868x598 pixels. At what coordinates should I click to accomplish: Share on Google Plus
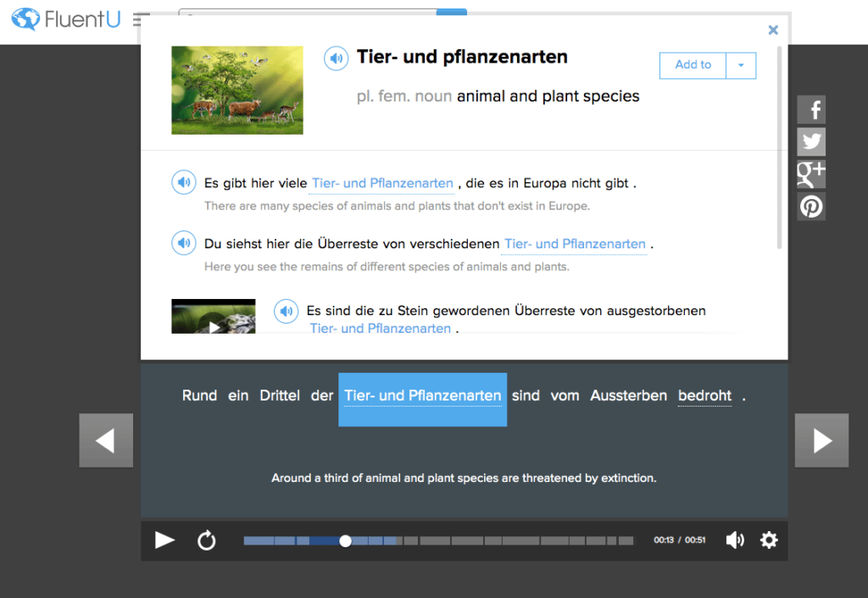coord(811,174)
